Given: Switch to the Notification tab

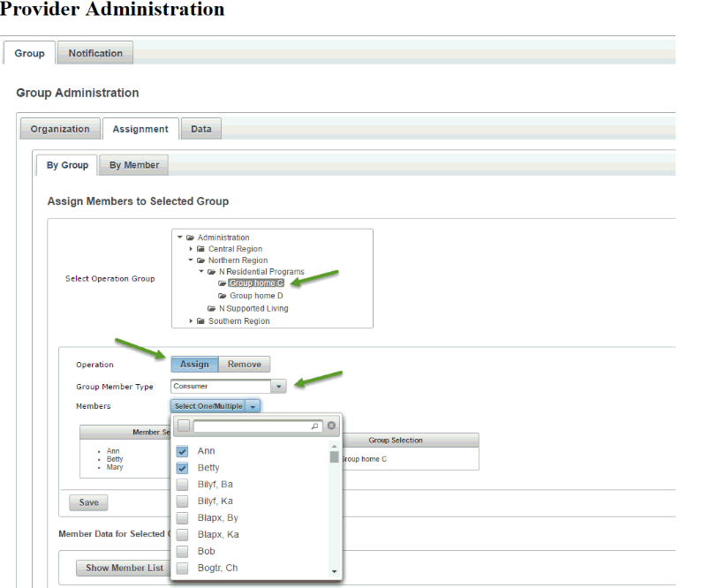Looking at the screenshot, I should pyautogui.click(x=95, y=53).
